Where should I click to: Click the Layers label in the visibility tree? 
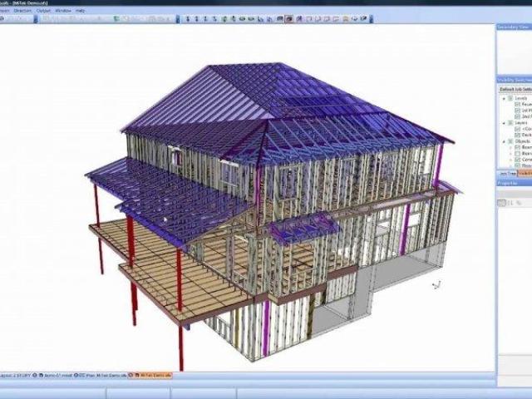[x=521, y=123]
